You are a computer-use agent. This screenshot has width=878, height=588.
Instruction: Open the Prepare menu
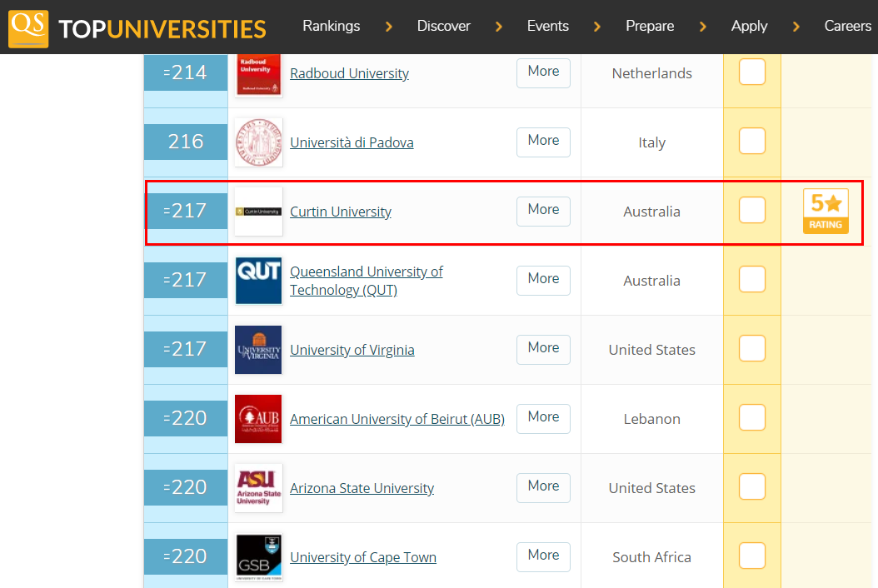(x=650, y=26)
